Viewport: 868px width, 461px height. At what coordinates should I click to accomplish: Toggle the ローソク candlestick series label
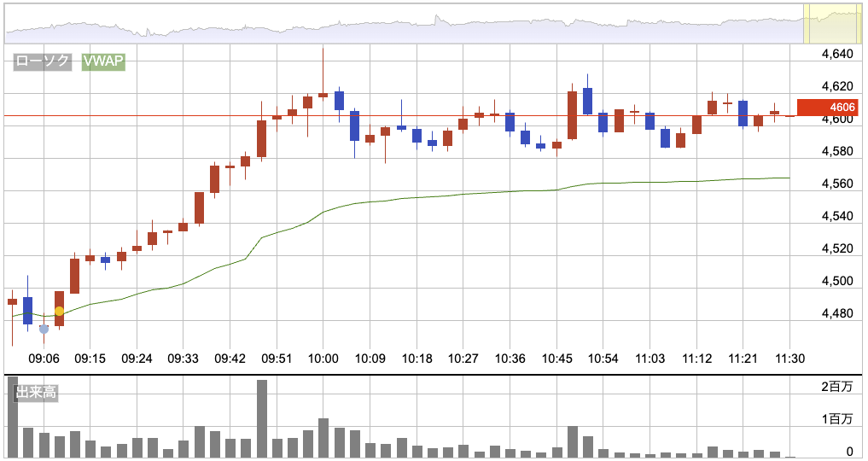43,61
